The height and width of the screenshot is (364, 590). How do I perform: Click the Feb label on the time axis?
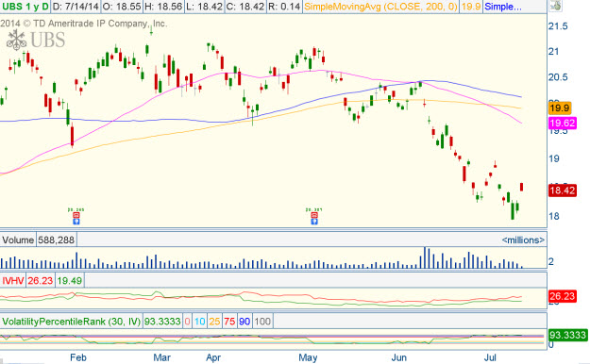(x=78, y=357)
